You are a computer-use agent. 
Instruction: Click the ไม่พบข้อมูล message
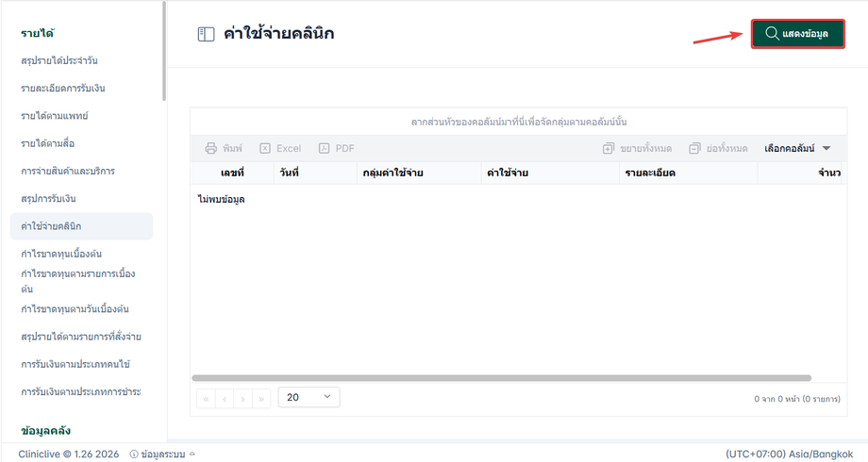click(x=222, y=199)
